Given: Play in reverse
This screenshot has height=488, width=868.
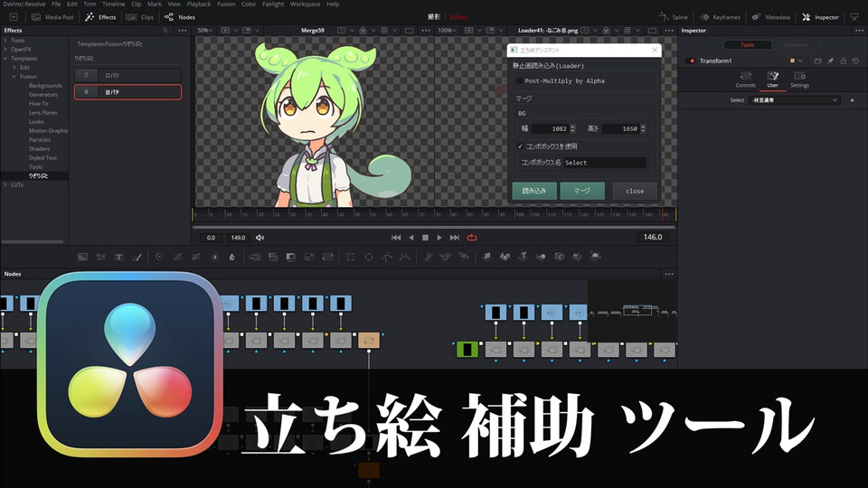Looking at the screenshot, I should point(410,238).
